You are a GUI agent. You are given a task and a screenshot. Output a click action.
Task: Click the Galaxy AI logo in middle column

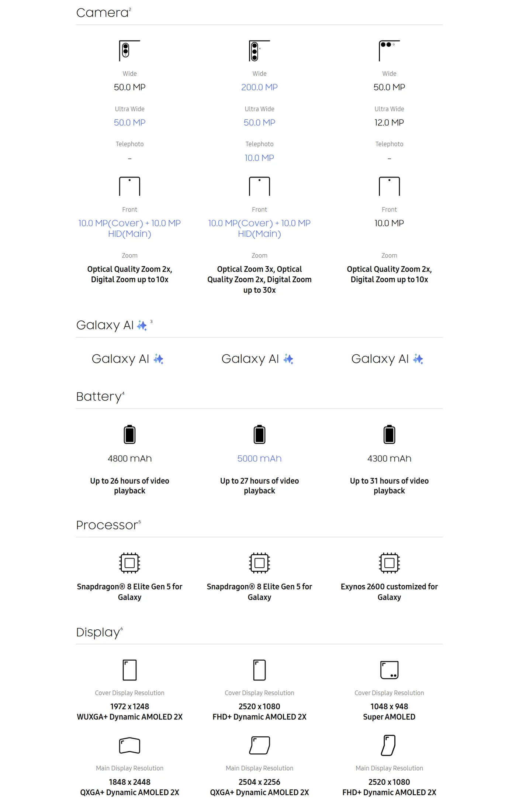(x=257, y=359)
